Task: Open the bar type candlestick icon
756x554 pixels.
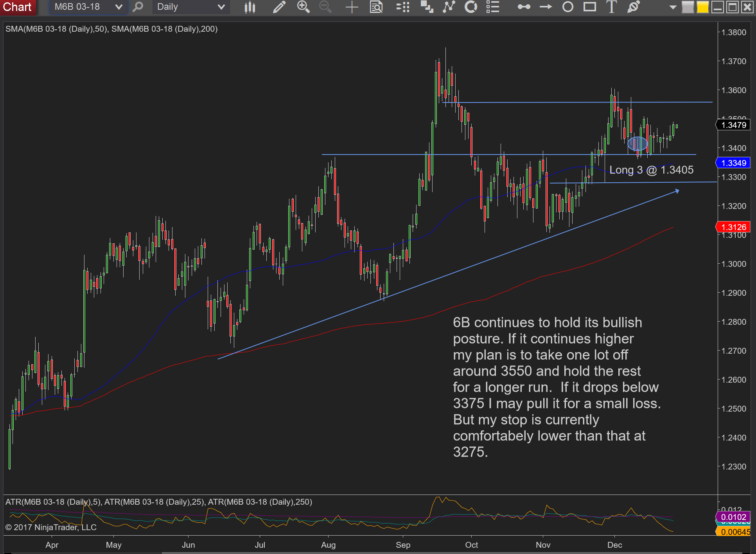Action: (x=250, y=7)
